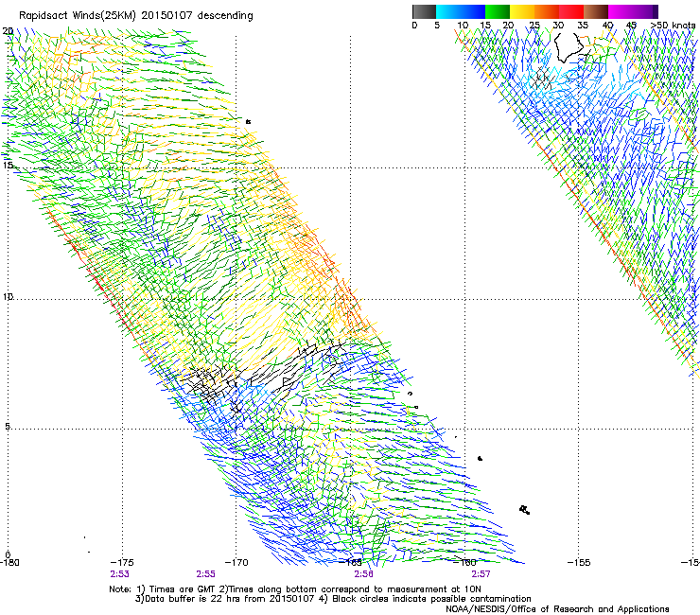Click the island outline near the color legend
This screenshot has width=700, height=615.
(569, 47)
